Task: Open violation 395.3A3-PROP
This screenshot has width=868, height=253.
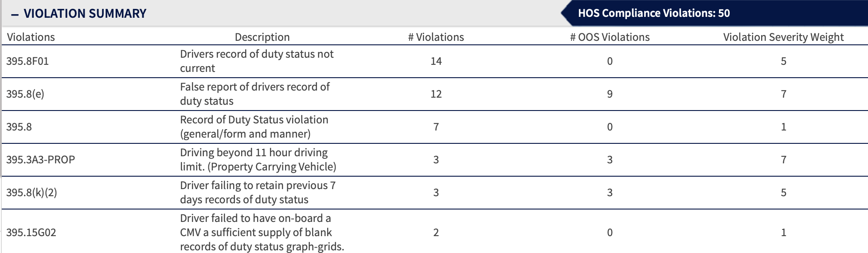Action: (x=40, y=160)
